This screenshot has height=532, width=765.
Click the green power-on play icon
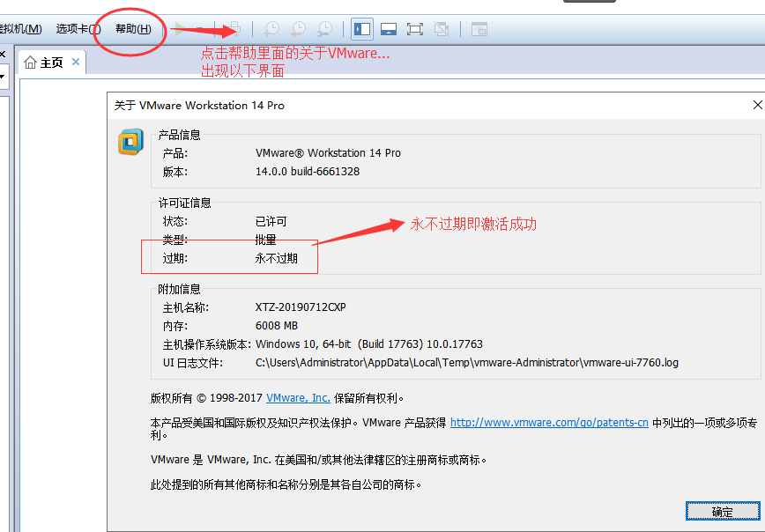pyautogui.click(x=180, y=29)
